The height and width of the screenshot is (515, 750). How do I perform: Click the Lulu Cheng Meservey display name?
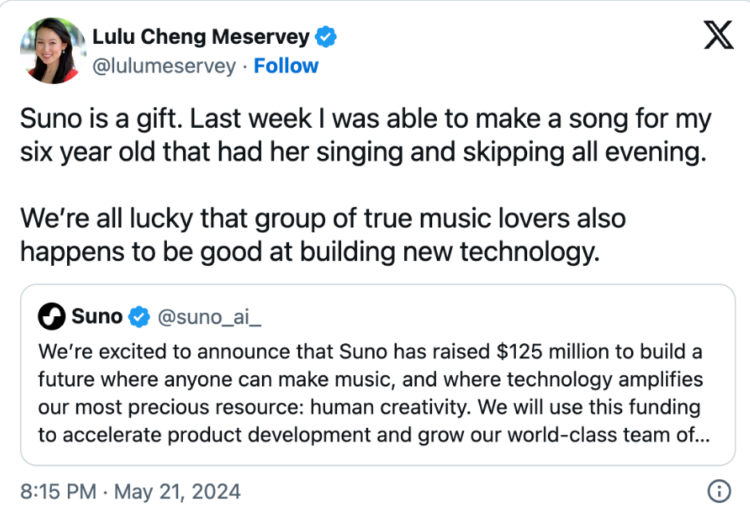[200, 38]
